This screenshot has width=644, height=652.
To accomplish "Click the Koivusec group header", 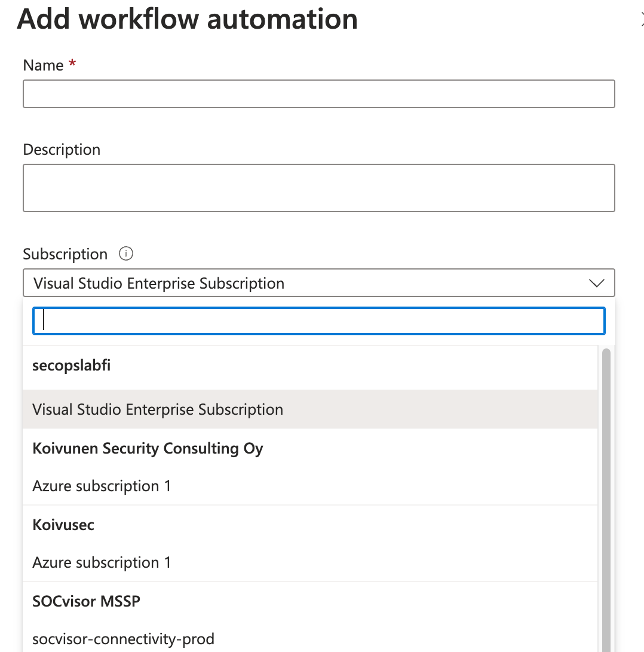I will (x=63, y=525).
